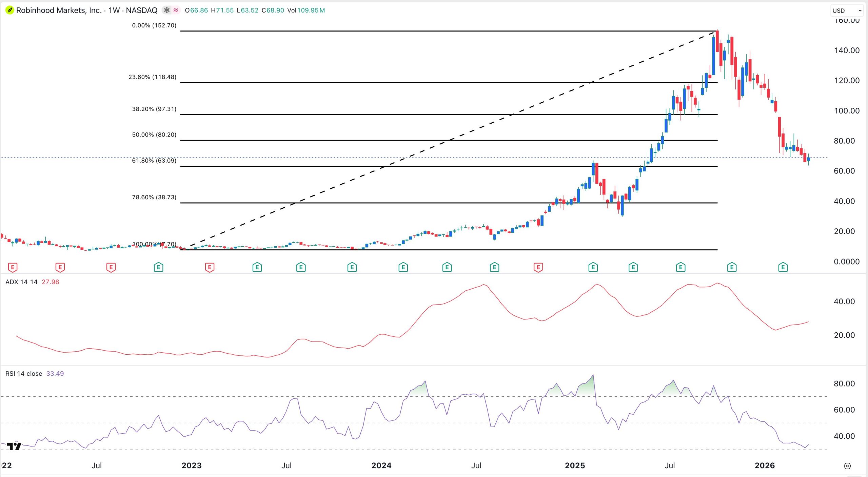
Task: Select the RSI 14 close indicator label
Action: point(24,374)
